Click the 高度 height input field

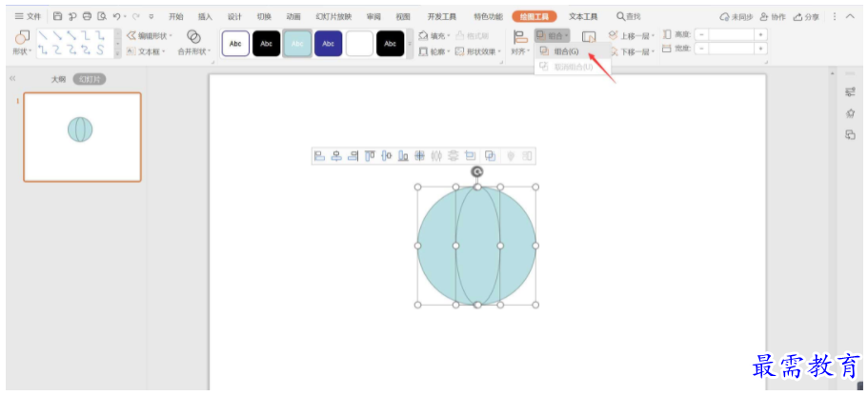tap(732, 35)
